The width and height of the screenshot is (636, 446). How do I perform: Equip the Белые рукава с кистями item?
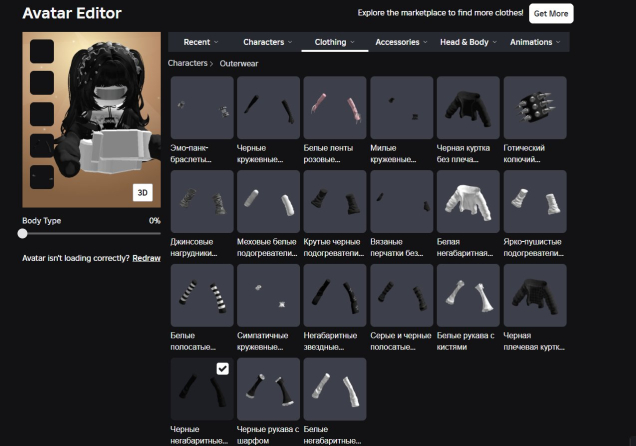pyautogui.click(x=468, y=295)
